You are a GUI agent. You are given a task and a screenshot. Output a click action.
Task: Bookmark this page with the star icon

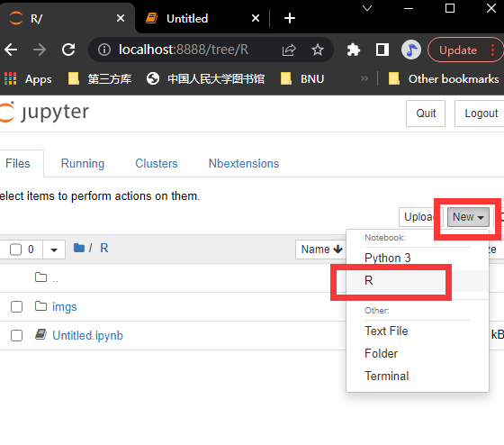318,50
